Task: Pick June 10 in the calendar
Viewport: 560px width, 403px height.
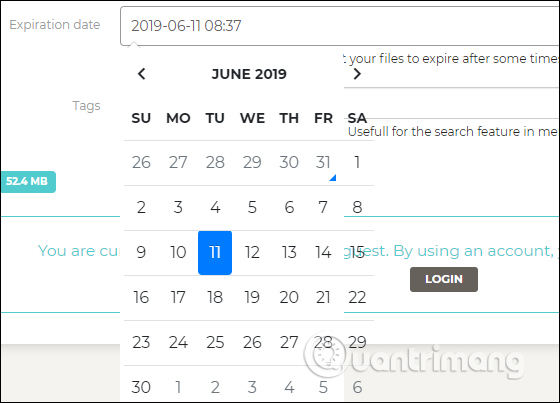Action: tap(178, 253)
